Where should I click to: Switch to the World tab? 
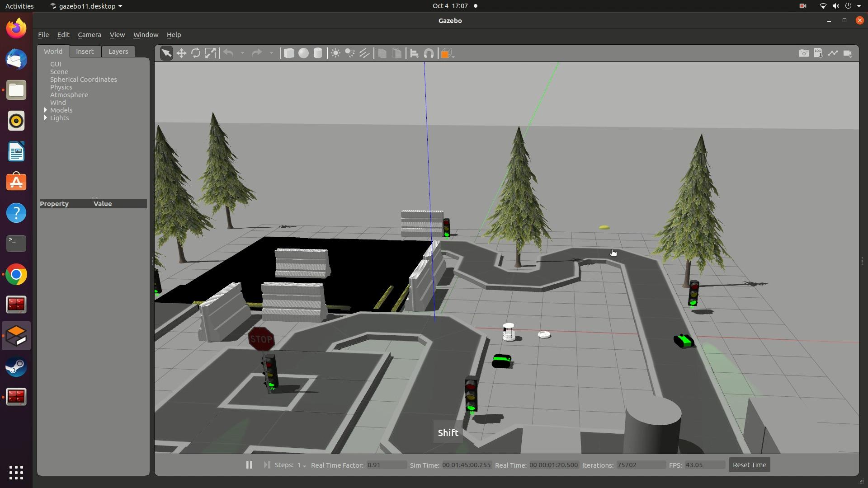pyautogui.click(x=53, y=51)
